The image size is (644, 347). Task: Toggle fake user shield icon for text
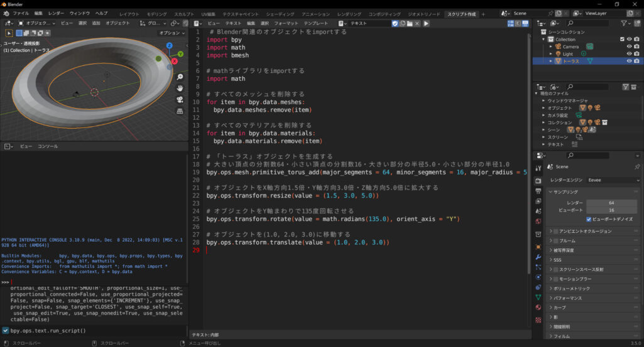click(x=395, y=23)
